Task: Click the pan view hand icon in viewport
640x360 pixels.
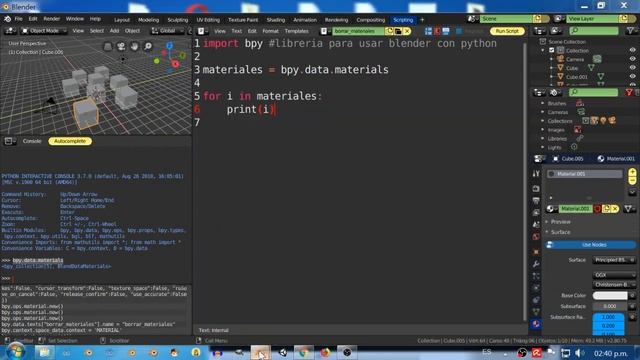Action: tap(135, 47)
